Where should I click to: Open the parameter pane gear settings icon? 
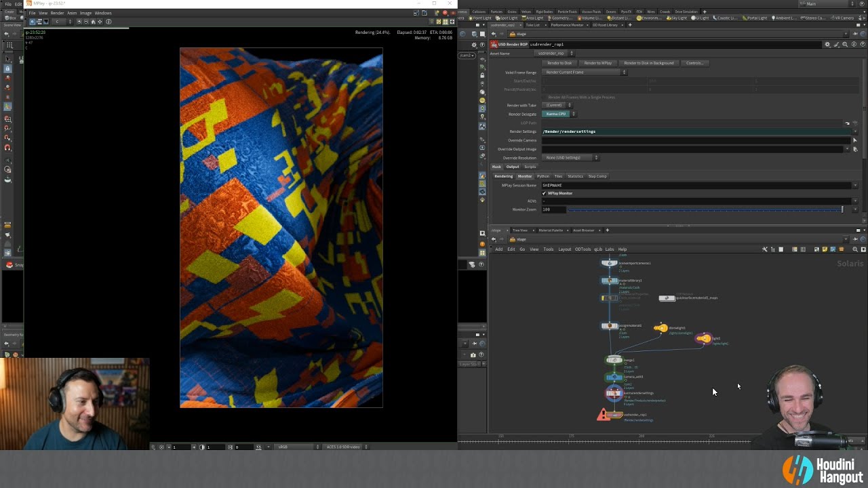tap(827, 44)
